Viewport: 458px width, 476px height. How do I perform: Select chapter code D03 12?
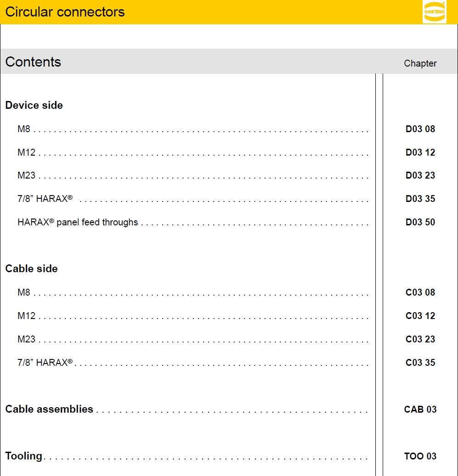click(x=420, y=152)
